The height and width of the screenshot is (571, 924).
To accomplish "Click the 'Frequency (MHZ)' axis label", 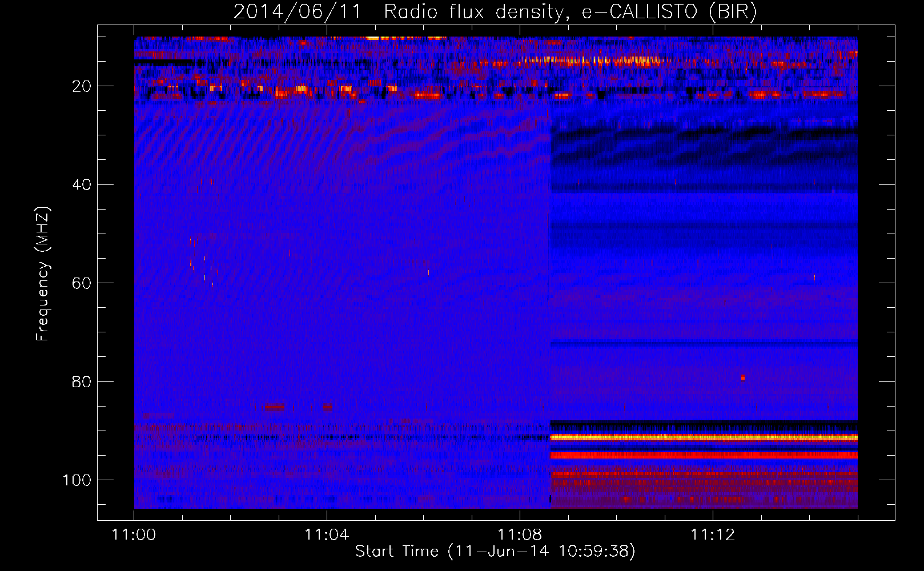I will click(43, 274).
